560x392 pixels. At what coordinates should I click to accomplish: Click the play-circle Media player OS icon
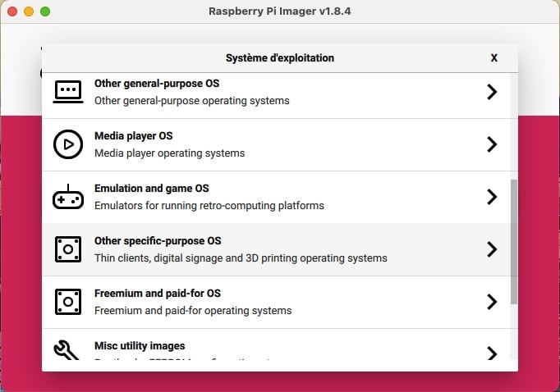coord(67,144)
